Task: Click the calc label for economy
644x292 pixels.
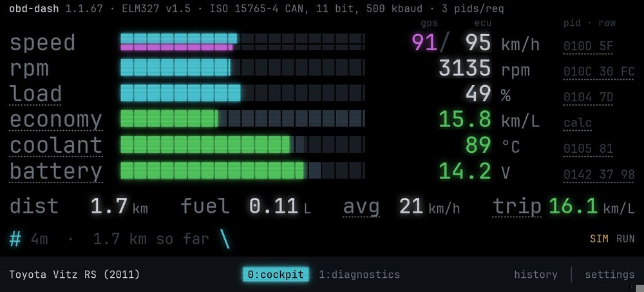Action: 578,123
